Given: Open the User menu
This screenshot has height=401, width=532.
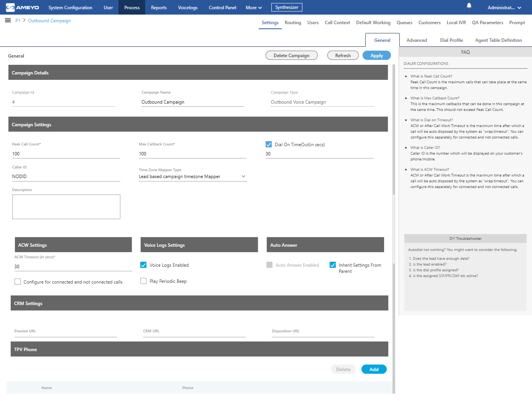Looking at the screenshot, I should (x=108, y=8).
